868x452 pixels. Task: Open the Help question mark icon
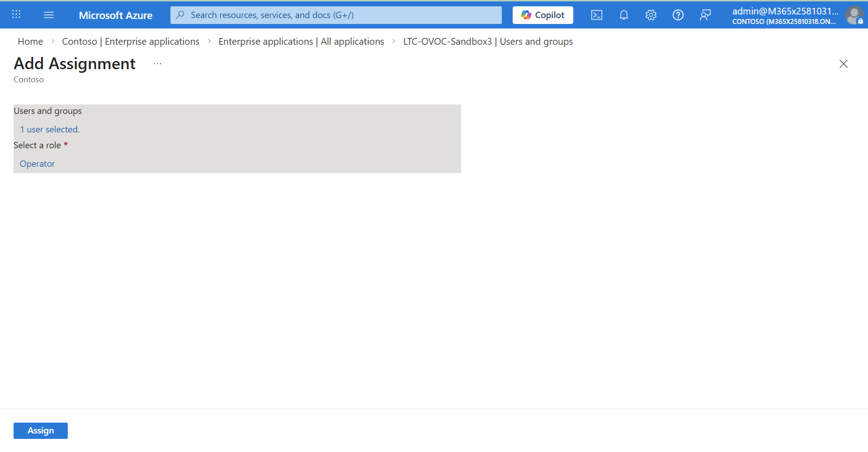pos(678,15)
